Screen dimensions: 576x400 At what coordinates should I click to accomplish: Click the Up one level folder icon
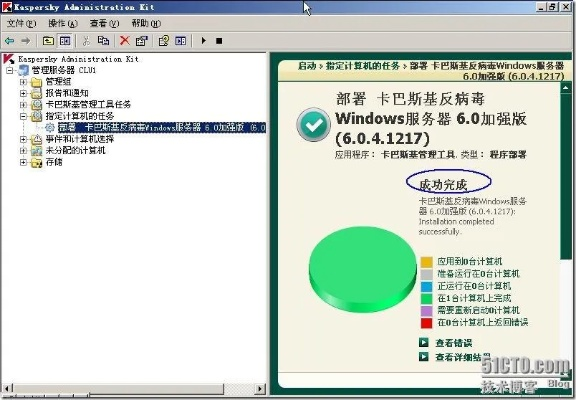point(48,41)
